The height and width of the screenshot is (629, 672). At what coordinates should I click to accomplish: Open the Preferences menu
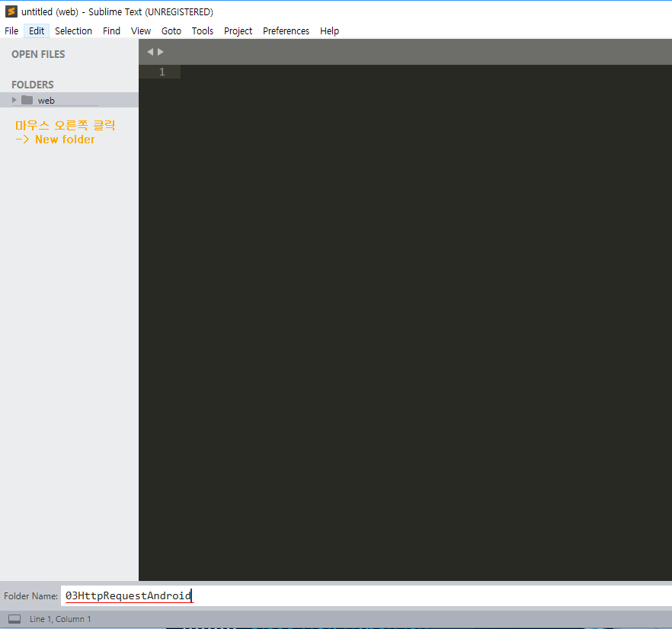point(286,30)
